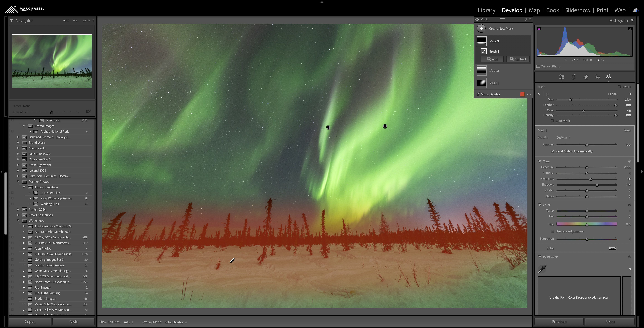This screenshot has width=644, height=328.
Task: Pick the Point Color dropper tool
Action: click(x=542, y=269)
